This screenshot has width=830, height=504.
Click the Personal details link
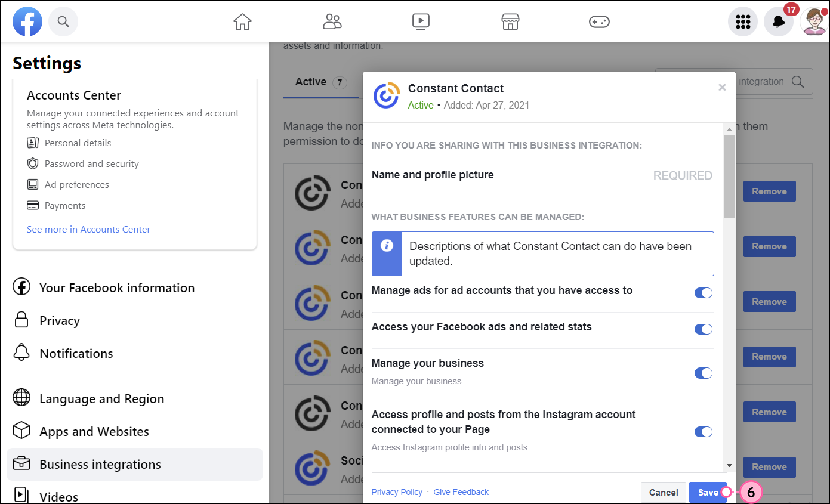tap(78, 143)
